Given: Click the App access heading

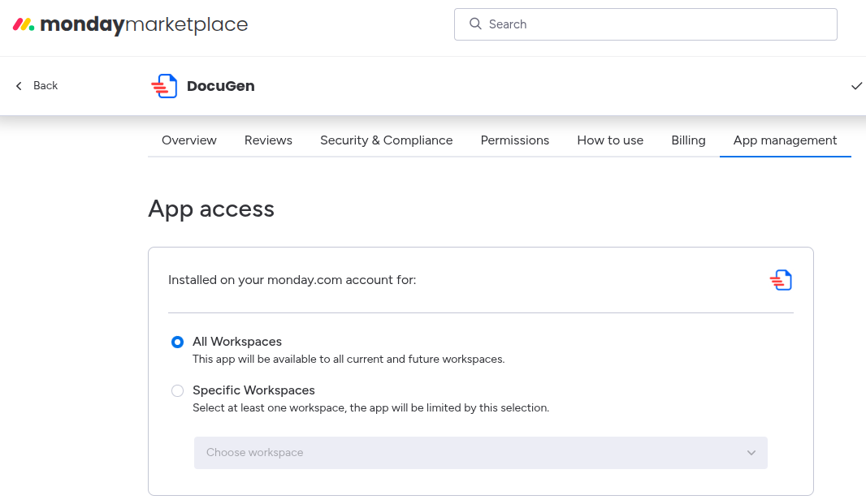Looking at the screenshot, I should (211, 209).
